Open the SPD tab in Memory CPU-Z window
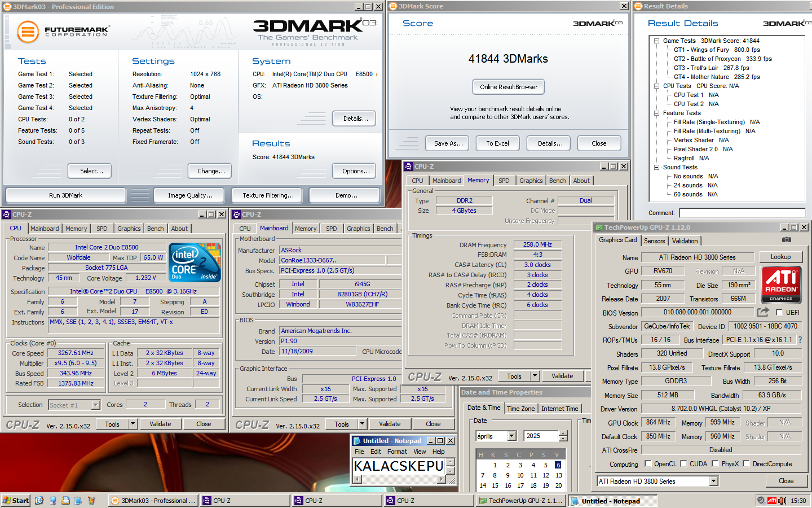The image size is (812, 508). tap(504, 181)
